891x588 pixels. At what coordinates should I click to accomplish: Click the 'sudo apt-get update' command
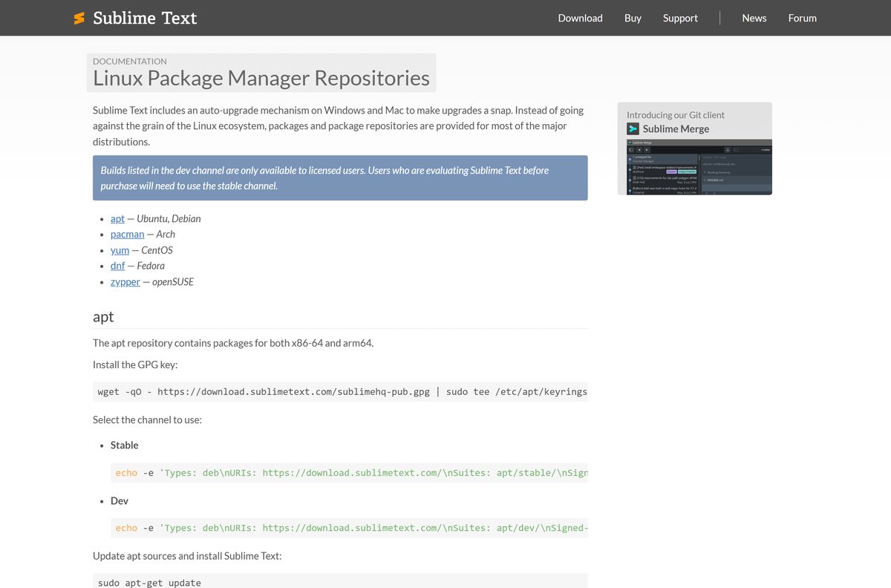click(x=149, y=583)
